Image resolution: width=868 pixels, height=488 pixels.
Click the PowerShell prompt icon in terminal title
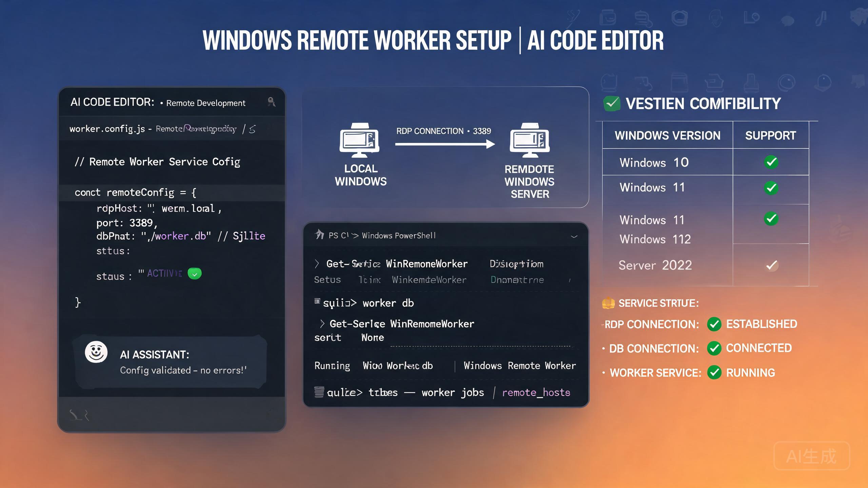point(319,234)
